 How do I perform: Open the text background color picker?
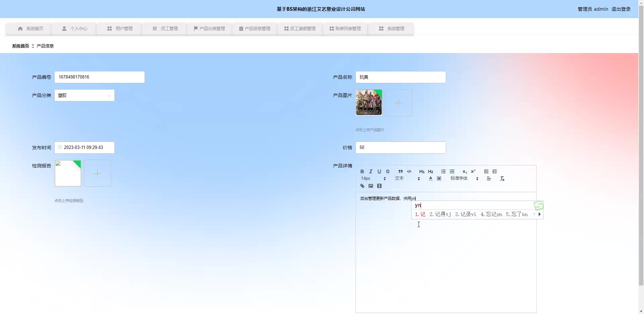(439, 178)
